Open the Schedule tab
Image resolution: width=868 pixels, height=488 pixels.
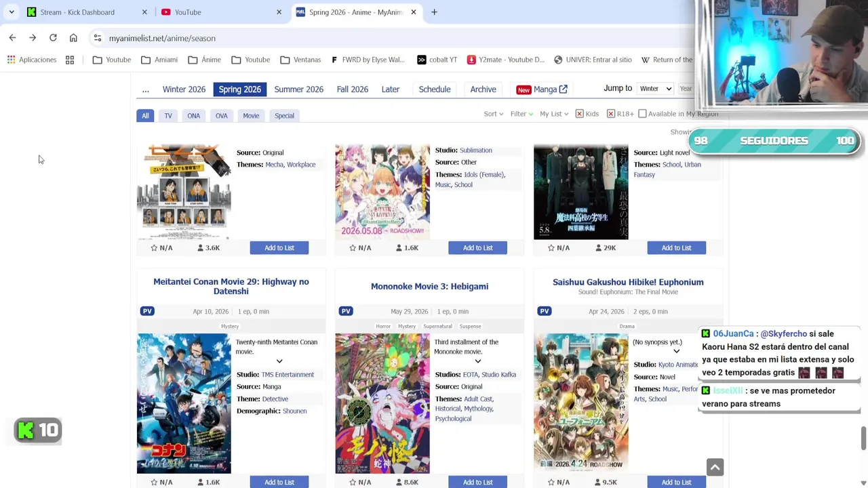click(x=435, y=89)
